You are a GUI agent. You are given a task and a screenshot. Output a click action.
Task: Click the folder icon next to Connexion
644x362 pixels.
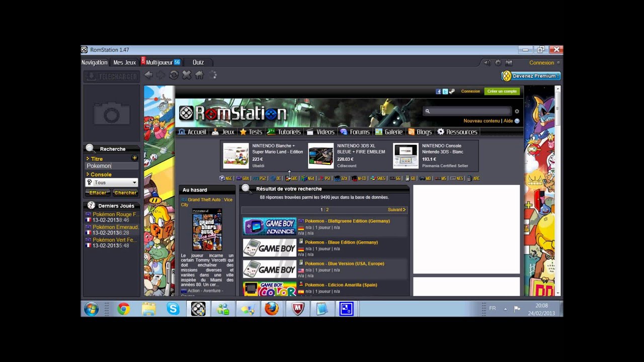point(509,63)
